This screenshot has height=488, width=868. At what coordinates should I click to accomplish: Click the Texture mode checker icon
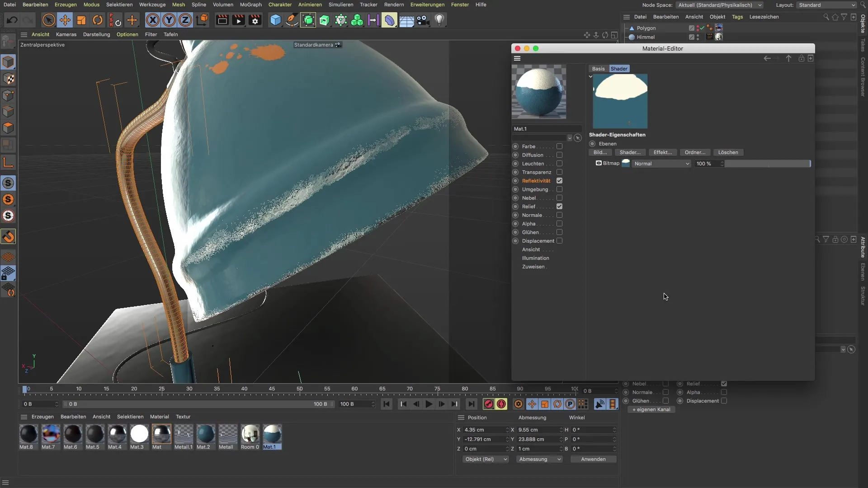point(8,79)
